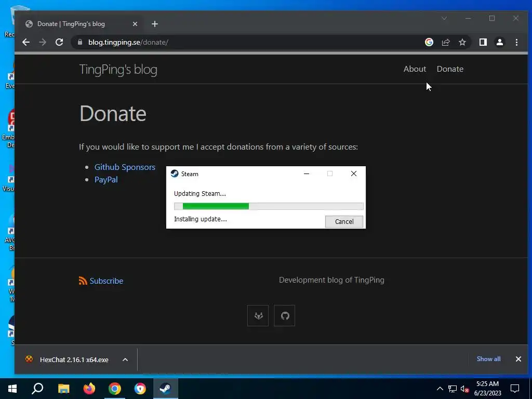This screenshot has width=532, height=399.
Task: Click the Subscribe RSS link
Action: coord(106,281)
